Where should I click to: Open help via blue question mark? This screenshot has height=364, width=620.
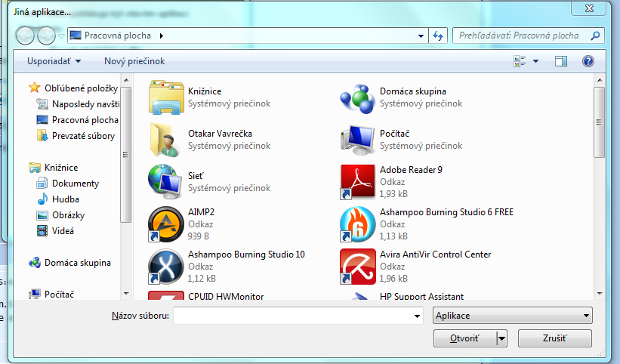(x=588, y=61)
